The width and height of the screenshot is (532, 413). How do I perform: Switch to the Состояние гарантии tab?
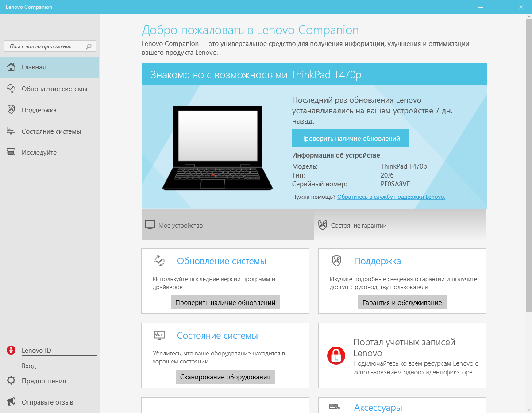(x=400, y=225)
